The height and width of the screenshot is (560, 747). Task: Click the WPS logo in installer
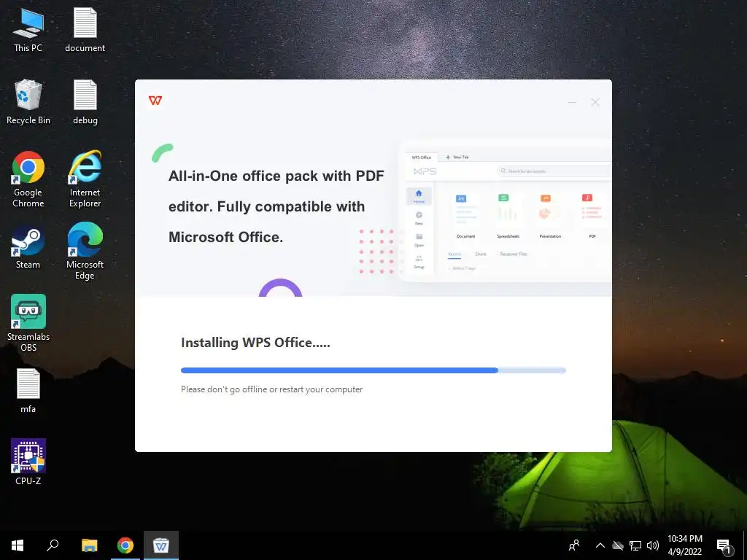[155, 101]
